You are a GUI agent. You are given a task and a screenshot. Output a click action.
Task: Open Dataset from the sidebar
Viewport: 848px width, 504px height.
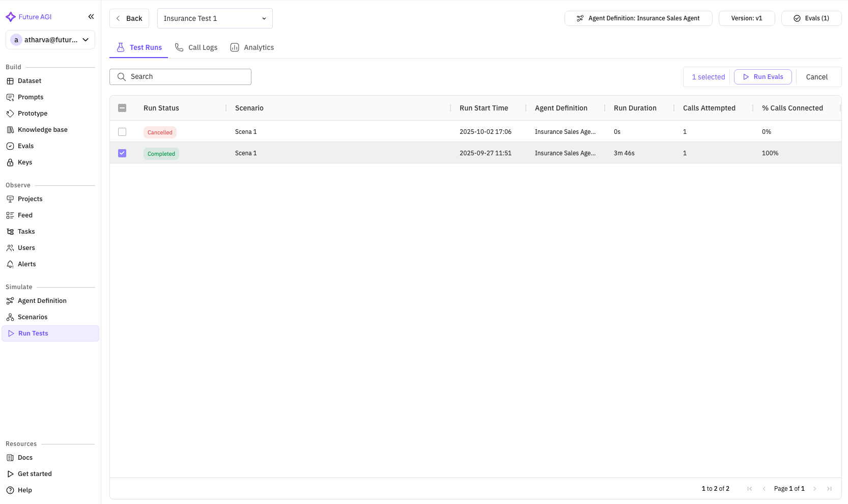50,81
